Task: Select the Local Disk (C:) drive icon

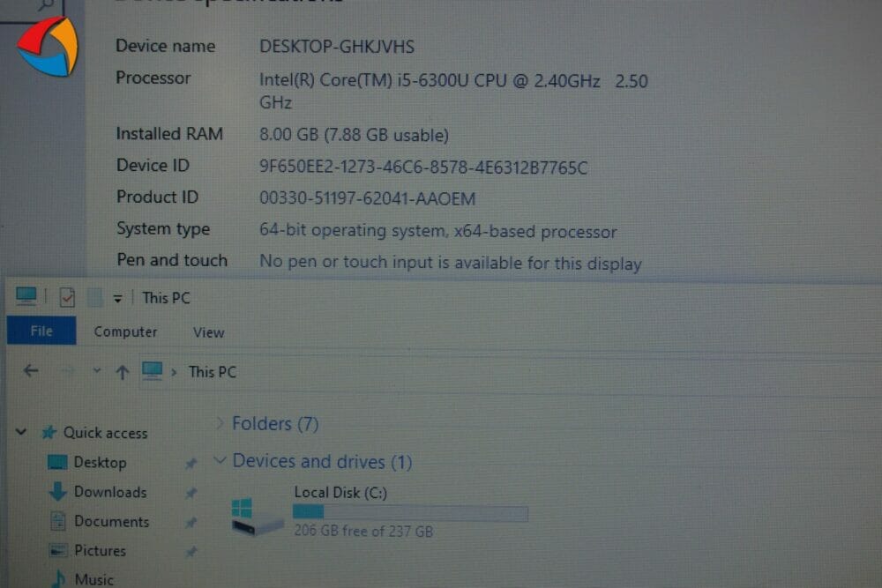Action: click(x=256, y=516)
